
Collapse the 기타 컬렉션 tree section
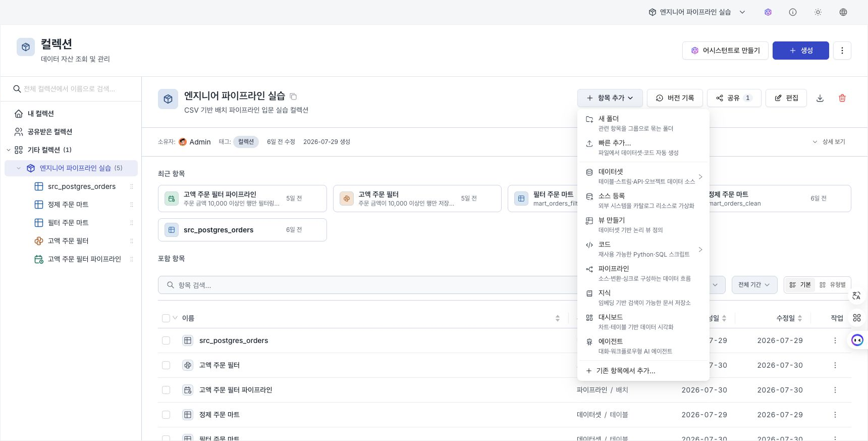click(9, 150)
